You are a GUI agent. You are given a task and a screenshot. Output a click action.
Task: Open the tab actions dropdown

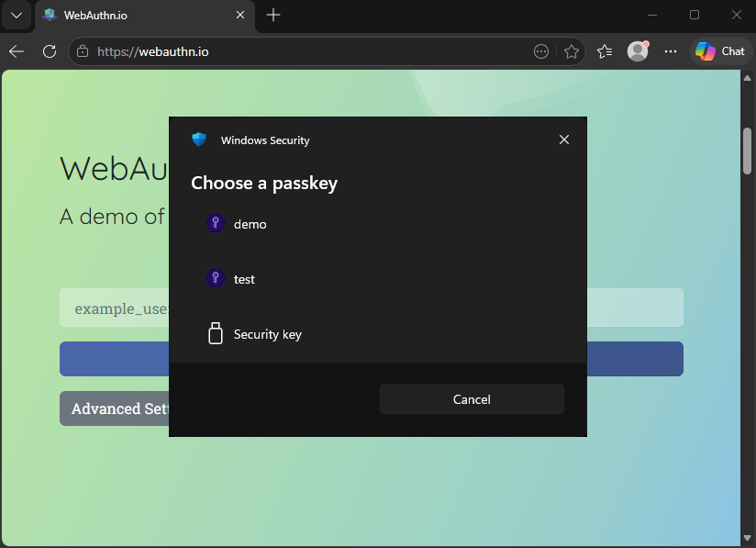click(17, 15)
